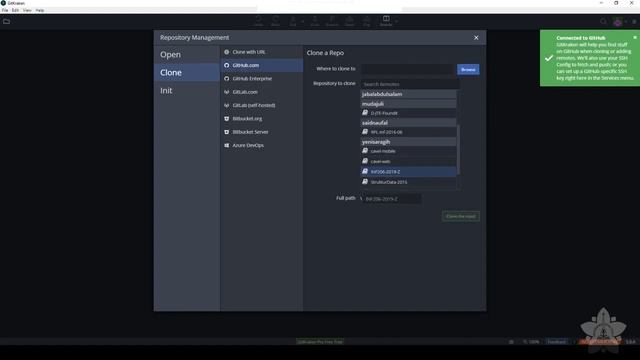Click the Redo toolbar icon
Viewport: 640px width, 360px height.
276,21
